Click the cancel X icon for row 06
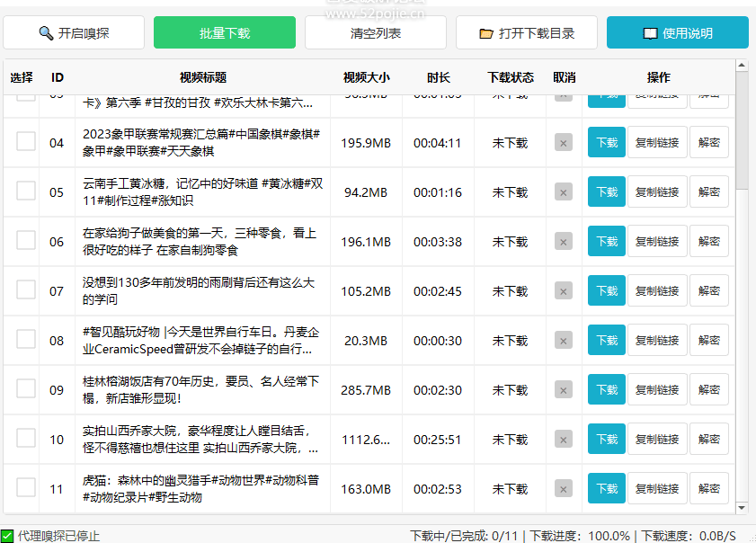Screen dimensions: 756x543 [564, 242]
